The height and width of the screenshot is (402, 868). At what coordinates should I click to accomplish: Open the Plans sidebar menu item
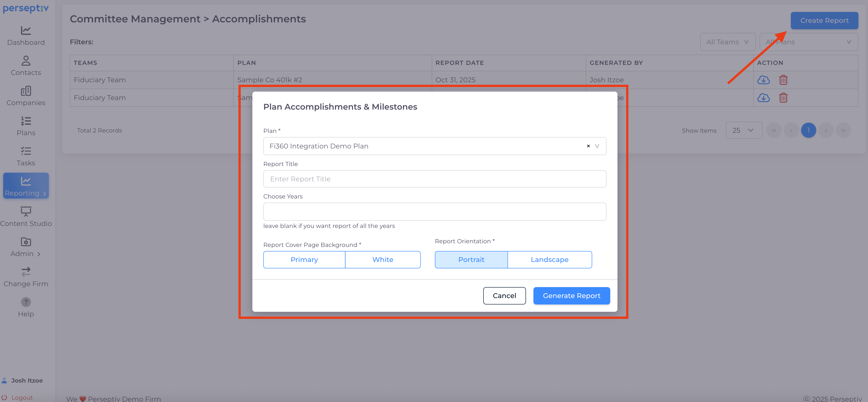(x=26, y=126)
